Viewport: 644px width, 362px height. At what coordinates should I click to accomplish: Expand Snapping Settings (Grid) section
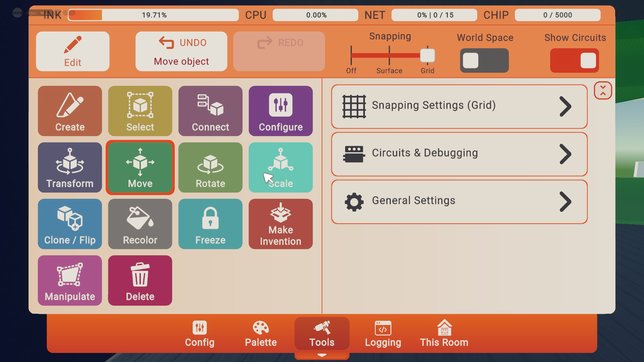click(x=459, y=107)
